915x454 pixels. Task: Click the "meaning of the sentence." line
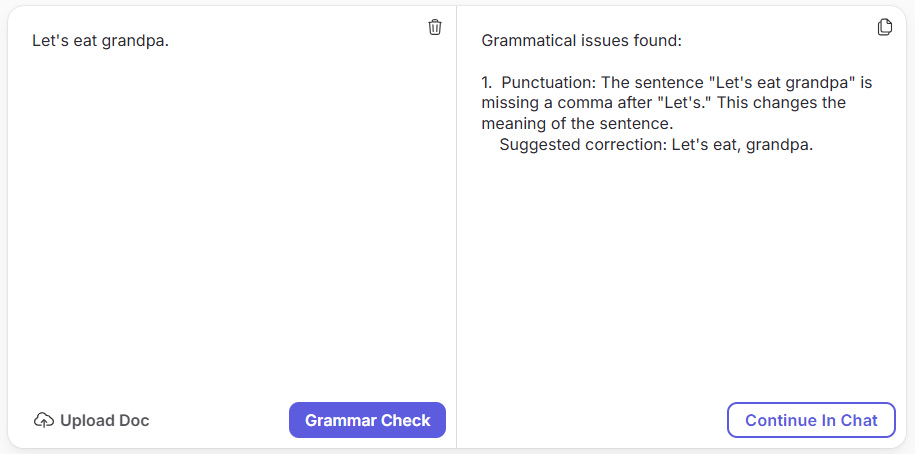[577, 124]
